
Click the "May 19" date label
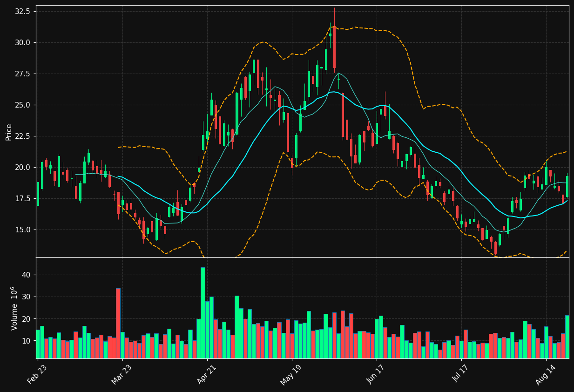coord(291,374)
